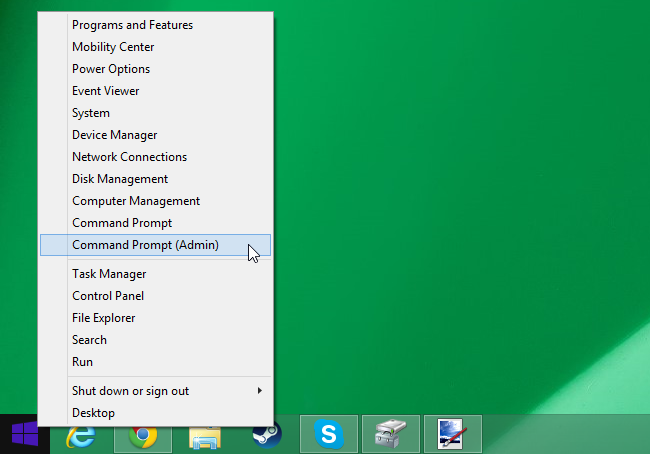Select Mobility Center menu entry
The image size is (650, 454).
coord(155,47)
